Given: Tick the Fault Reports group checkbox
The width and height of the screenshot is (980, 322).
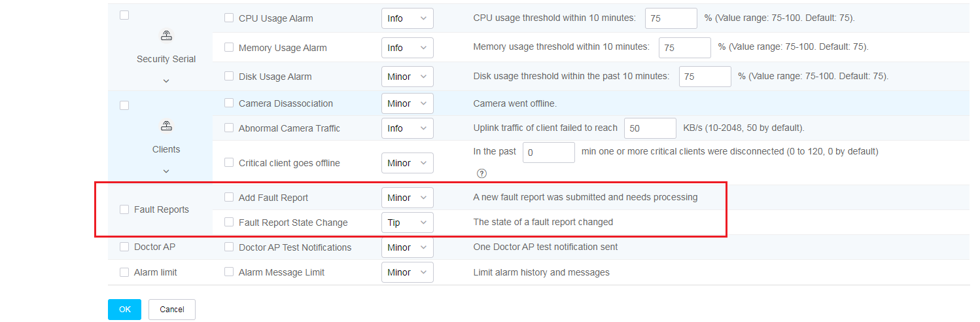Looking at the screenshot, I should pos(124,209).
